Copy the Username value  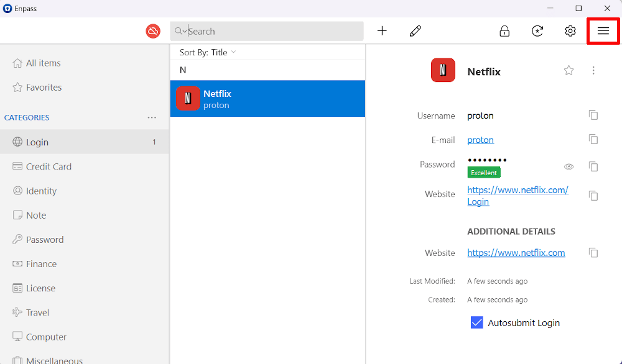pyautogui.click(x=593, y=116)
